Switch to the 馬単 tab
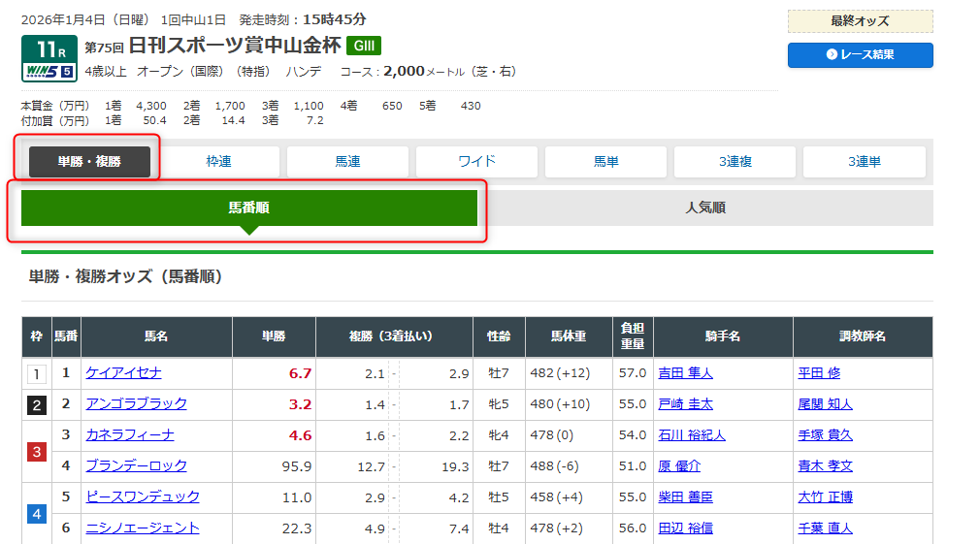 605,162
